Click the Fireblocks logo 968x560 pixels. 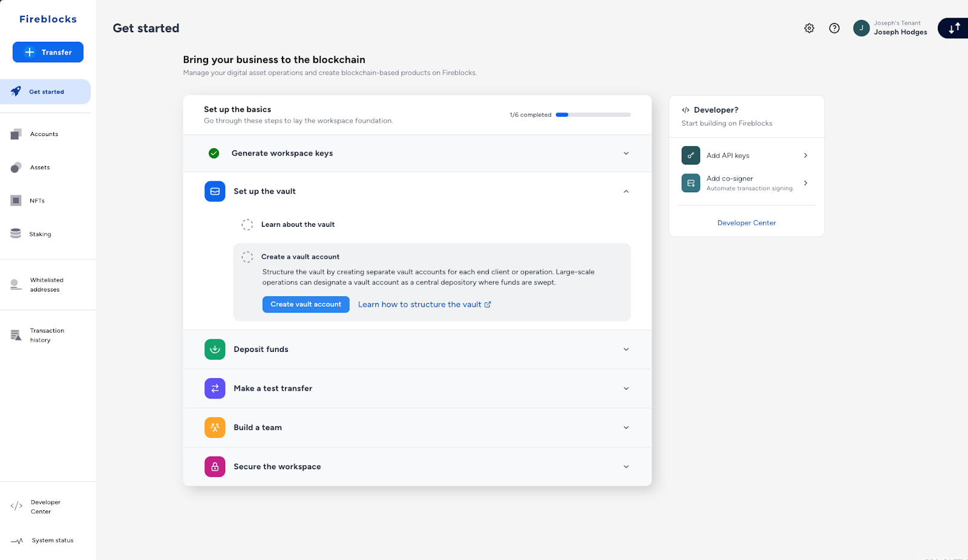pos(48,19)
